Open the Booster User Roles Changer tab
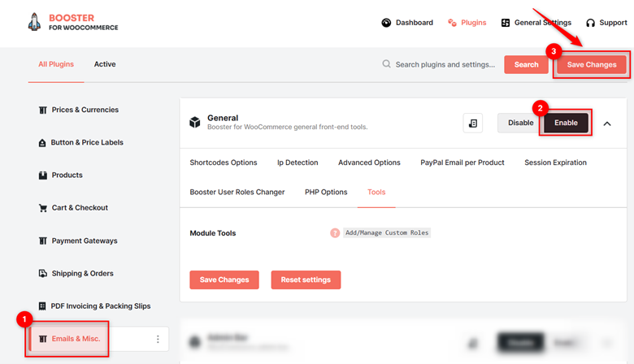The height and width of the screenshot is (364, 634). pyautogui.click(x=237, y=193)
